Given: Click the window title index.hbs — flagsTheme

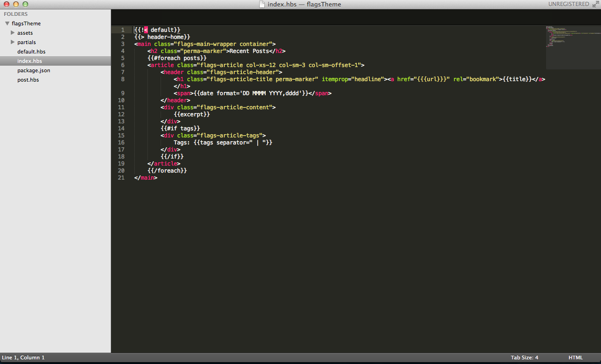Looking at the screenshot, I should (x=304, y=4).
